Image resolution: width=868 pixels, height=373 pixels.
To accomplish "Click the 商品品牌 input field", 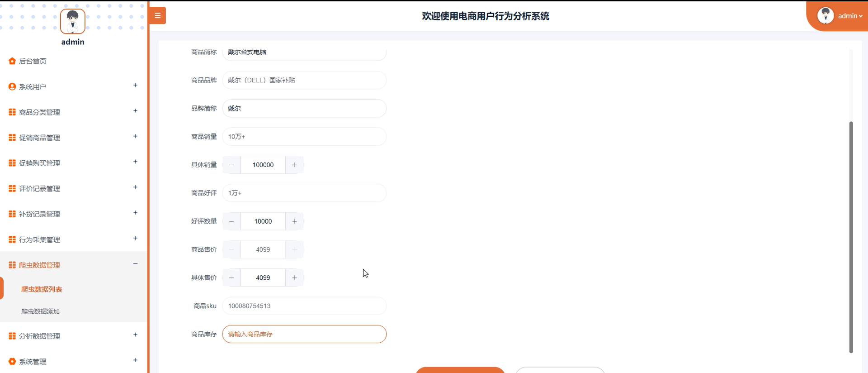I will pyautogui.click(x=304, y=80).
